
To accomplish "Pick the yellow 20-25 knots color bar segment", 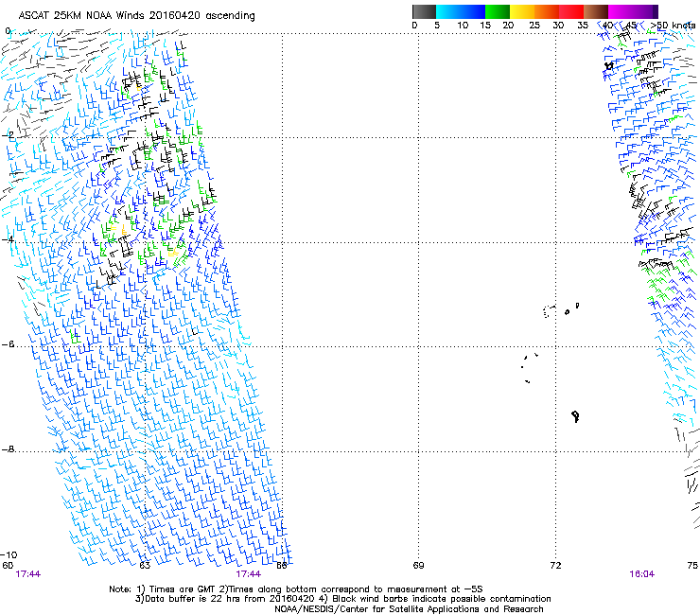I will [522, 11].
